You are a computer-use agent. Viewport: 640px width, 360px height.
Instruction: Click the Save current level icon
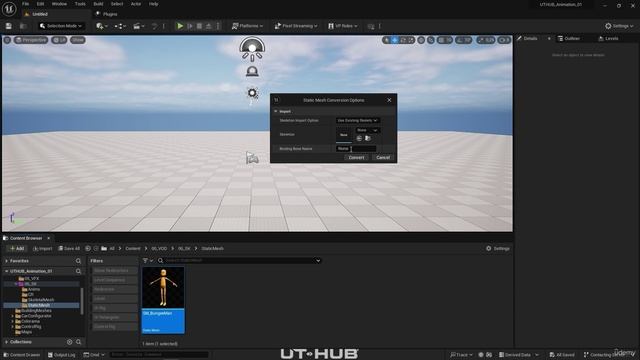9,26
